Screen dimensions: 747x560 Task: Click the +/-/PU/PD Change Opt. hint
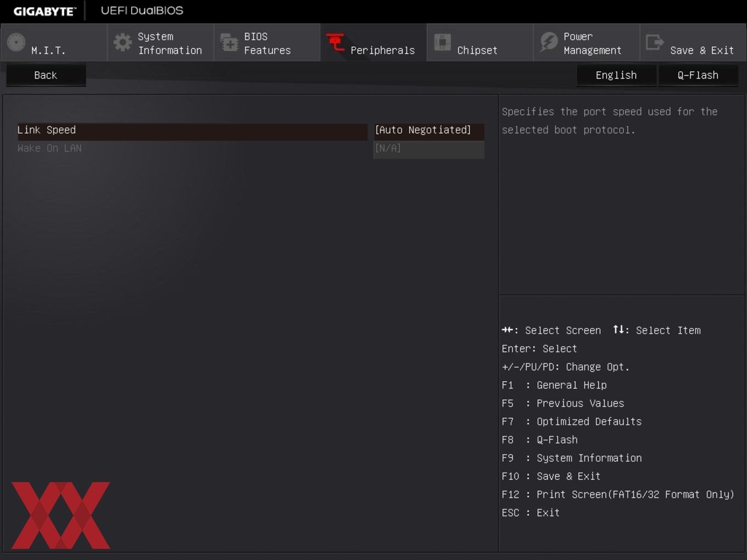coord(566,367)
